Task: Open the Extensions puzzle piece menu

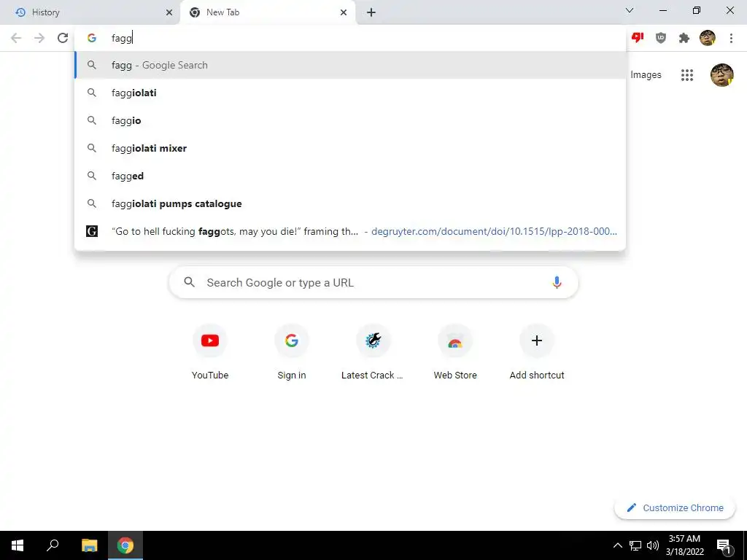Action: [x=684, y=38]
